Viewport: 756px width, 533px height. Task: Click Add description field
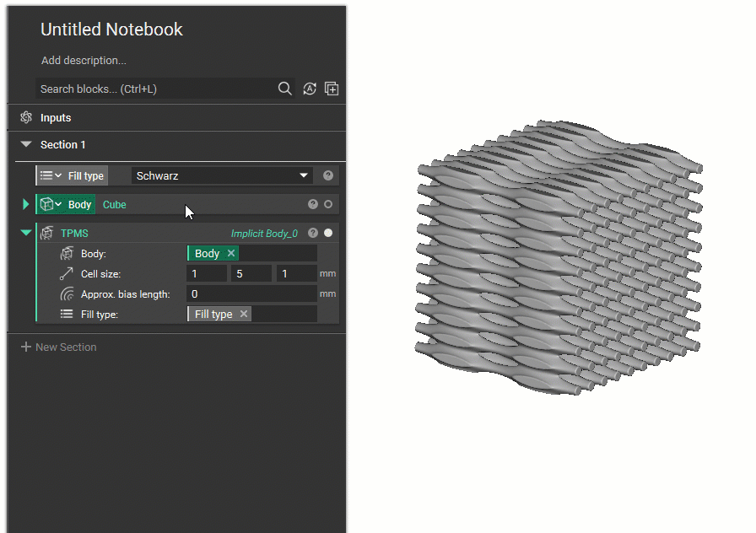pyautogui.click(x=84, y=60)
